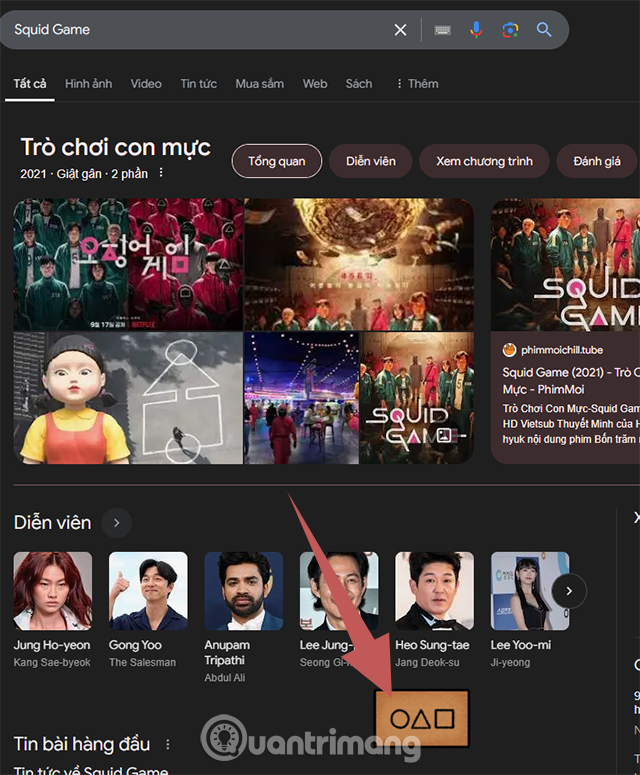
Task: Start voice search with microphone icon
Action: click(476, 30)
